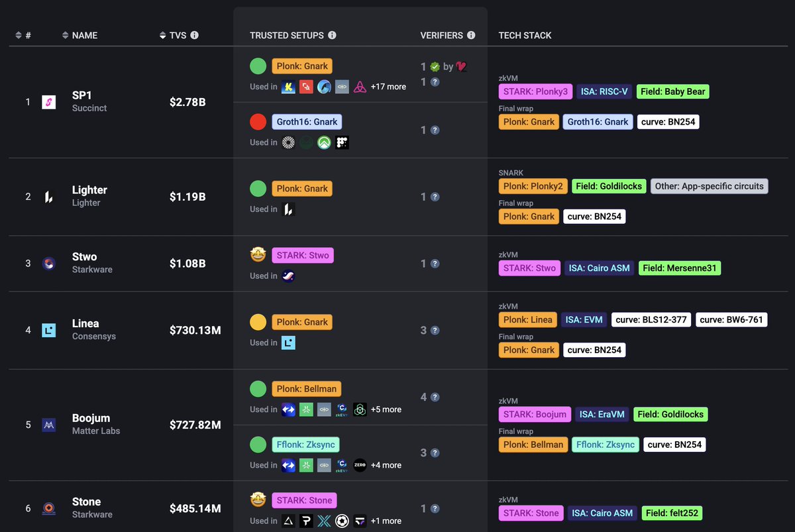
Task: Click the verifier question mark in Lighter's row
Action: click(435, 197)
